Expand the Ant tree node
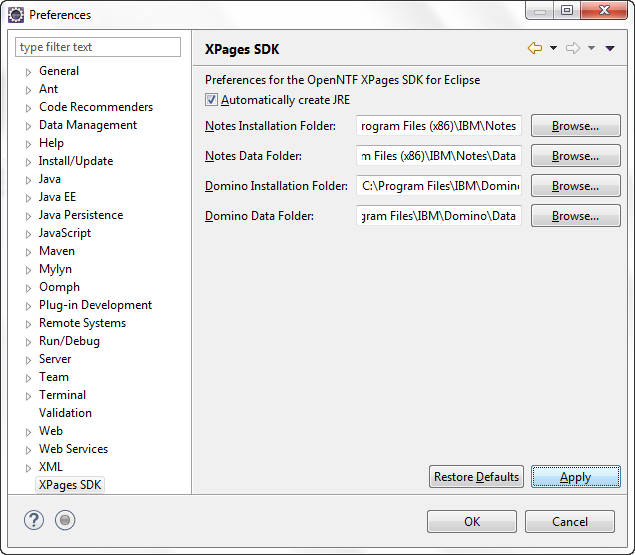The height and width of the screenshot is (555, 635). pos(28,90)
